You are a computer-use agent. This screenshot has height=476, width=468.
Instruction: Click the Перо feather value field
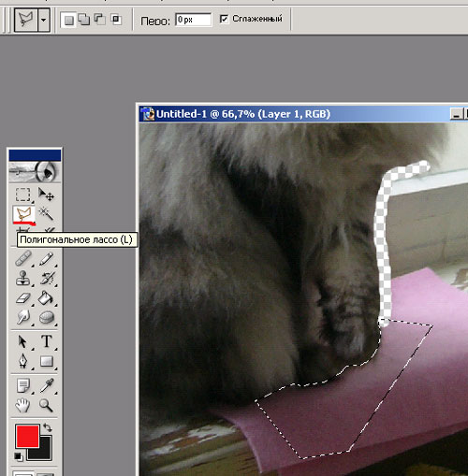pyautogui.click(x=193, y=20)
